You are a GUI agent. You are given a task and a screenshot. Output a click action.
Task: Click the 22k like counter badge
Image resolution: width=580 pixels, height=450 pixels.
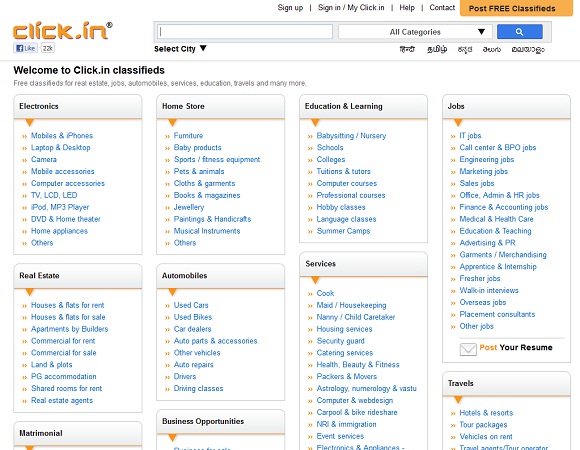48,48
